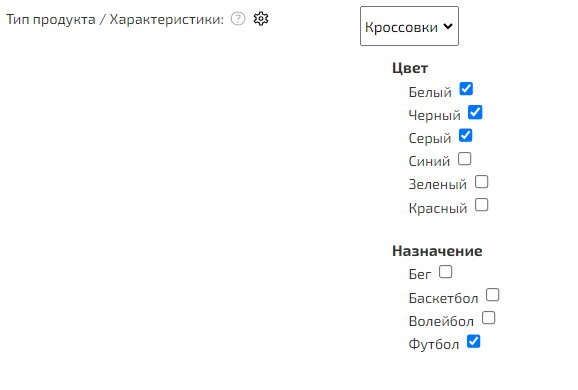The image size is (578, 390).
Task: Uncheck the Серый color checkbox
Action: click(x=466, y=136)
